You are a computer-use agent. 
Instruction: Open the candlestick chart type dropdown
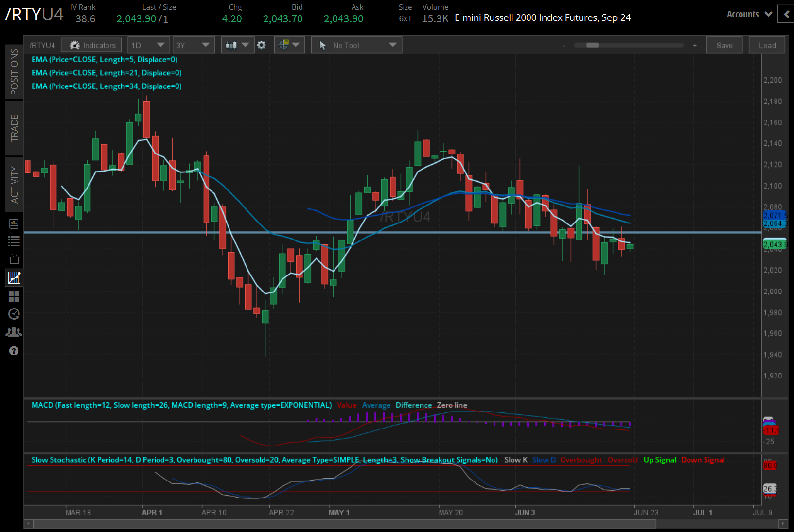pyautogui.click(x=237, y=45)
